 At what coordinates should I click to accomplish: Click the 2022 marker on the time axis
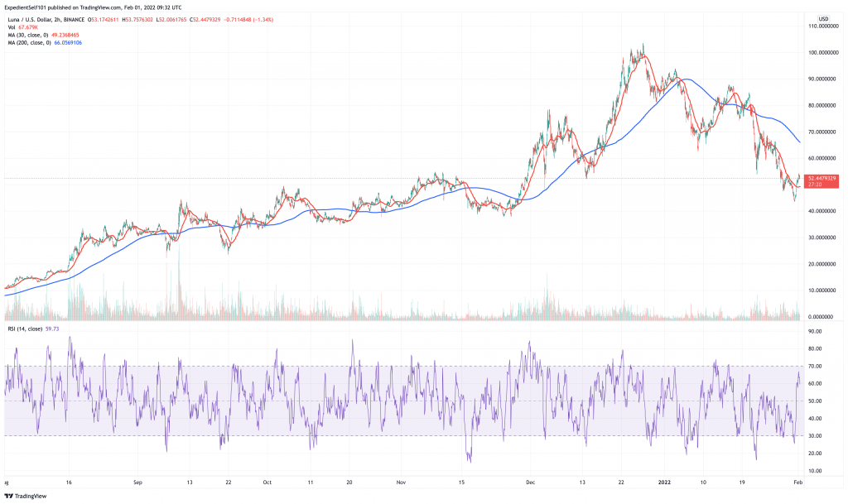pos(664,482)
